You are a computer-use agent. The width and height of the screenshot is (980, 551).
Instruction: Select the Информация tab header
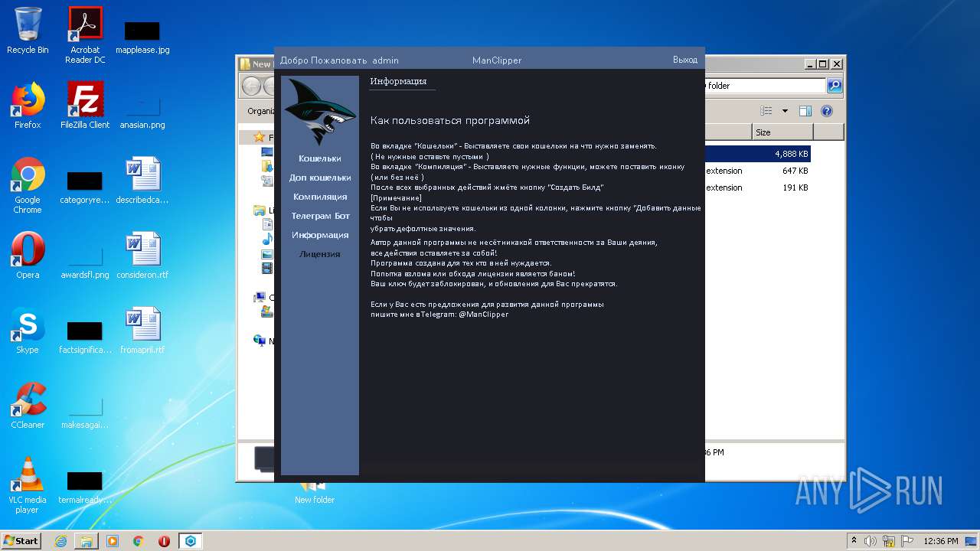click(x=398, y=81)
